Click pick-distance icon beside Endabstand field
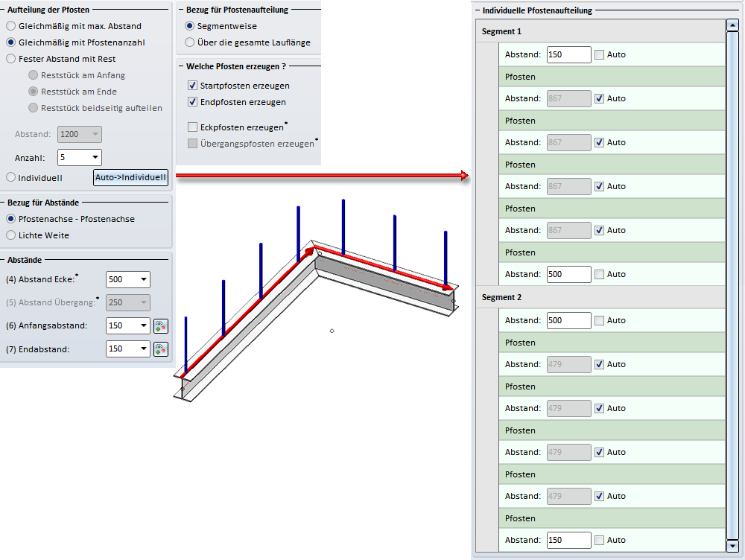Viewport: 745px width, 560px height. [x=161, y=349]
